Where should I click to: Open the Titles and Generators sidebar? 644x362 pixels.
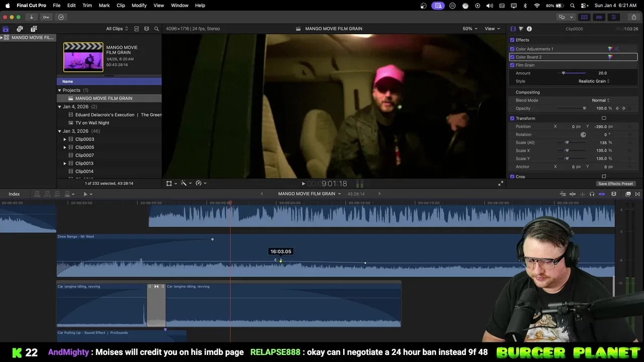click(x=34, y=29)
